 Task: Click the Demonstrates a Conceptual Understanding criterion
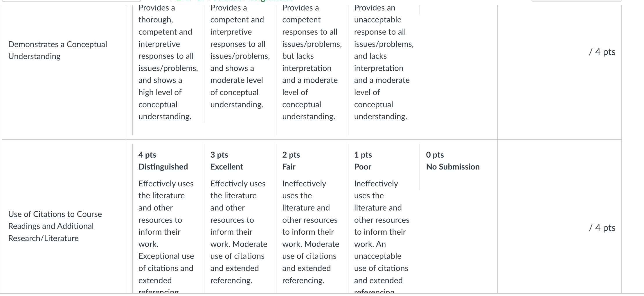click(57, 50)
